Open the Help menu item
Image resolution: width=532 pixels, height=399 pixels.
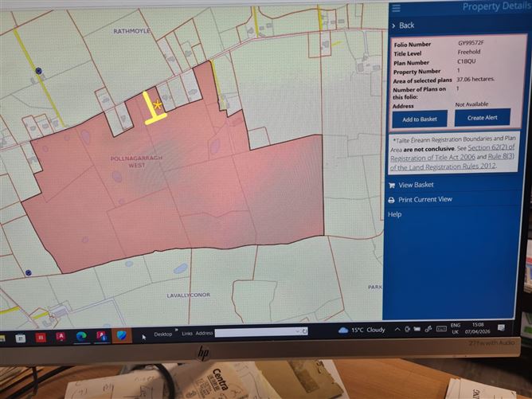click(x=394, y=214)
